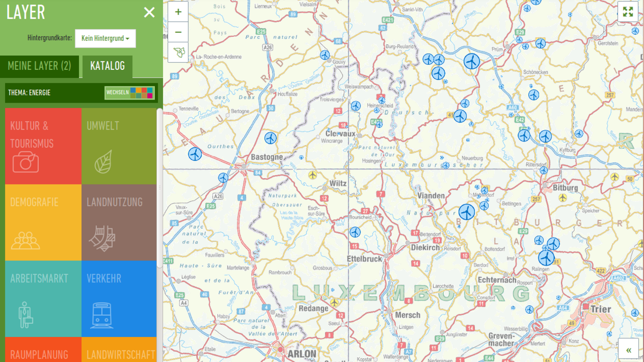Open the Raumplanung category tile

coord(43,350)
